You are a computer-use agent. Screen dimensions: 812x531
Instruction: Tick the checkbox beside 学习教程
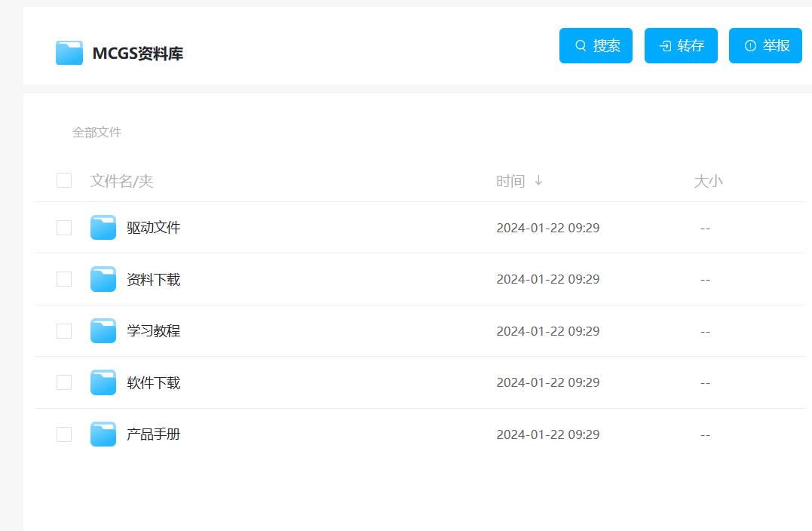tap(64, 331)
